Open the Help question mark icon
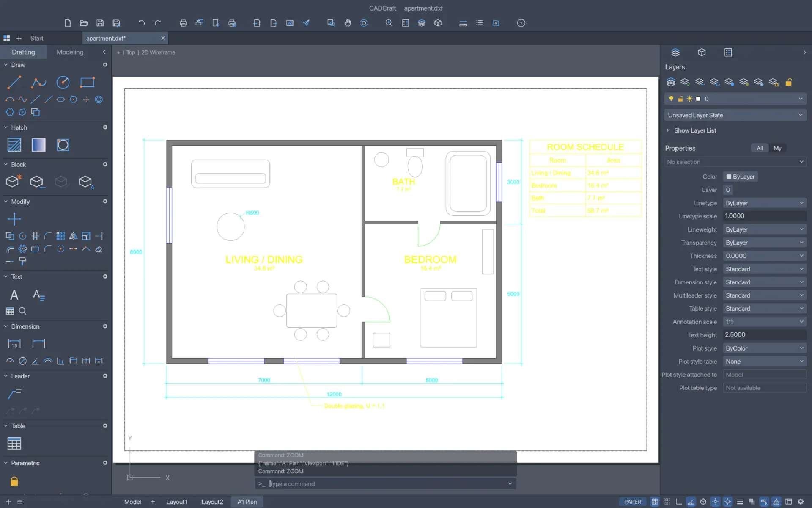812x508 pixels. pyautogui.click(x=521, y=23)
